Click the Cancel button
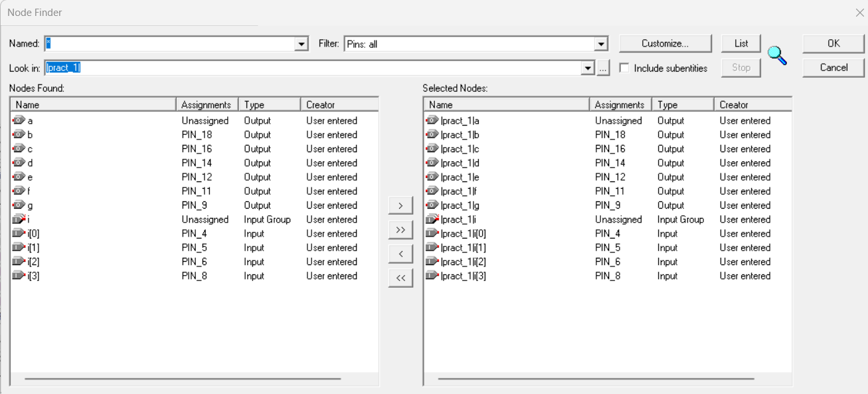Screen dimensions: 868x394 tap(833, 67)
